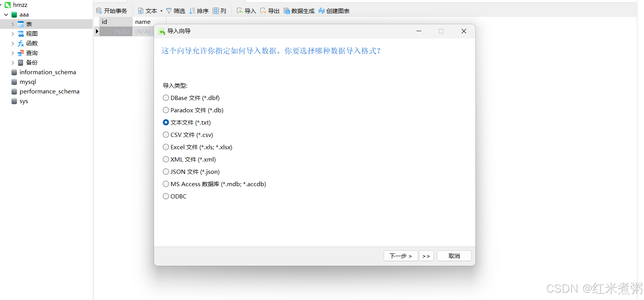The image size is (644, 300).
Task: Select the performance_schema database label
Action: point(50,92)
